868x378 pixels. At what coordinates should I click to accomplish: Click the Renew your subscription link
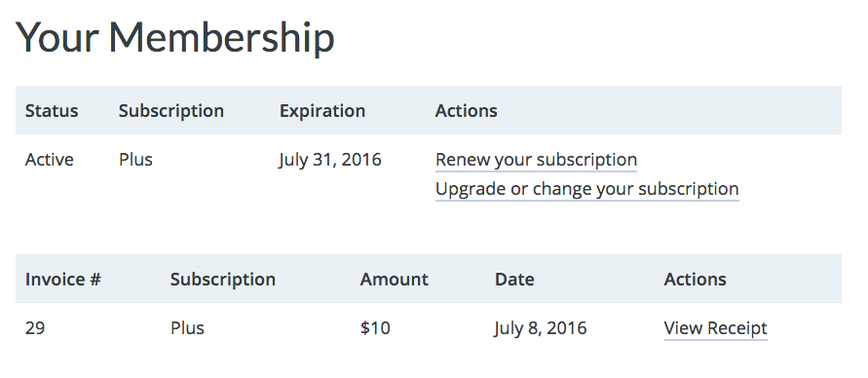click(x=536, y=160)
